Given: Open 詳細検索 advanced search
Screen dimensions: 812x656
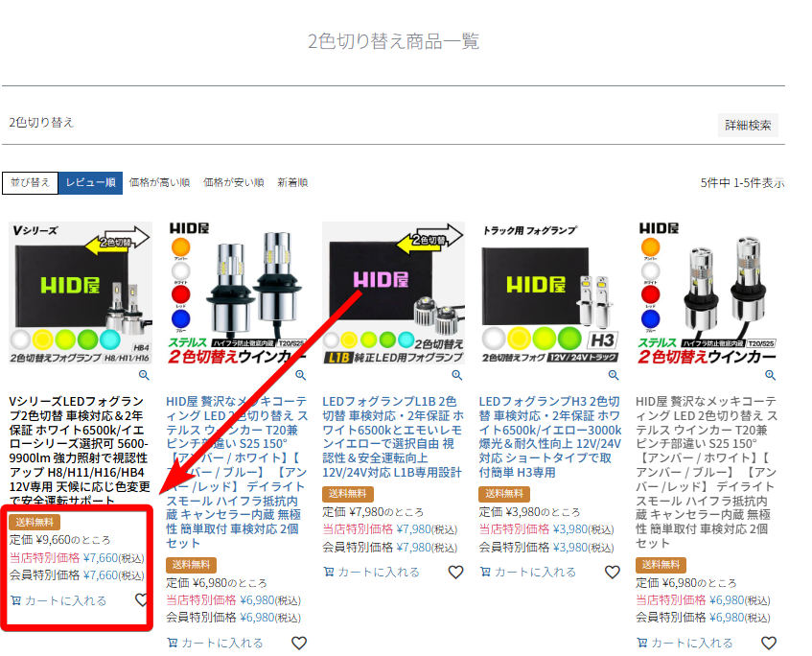Looking at the screenshot, I should pyautogui.click(x=748, y=126).
